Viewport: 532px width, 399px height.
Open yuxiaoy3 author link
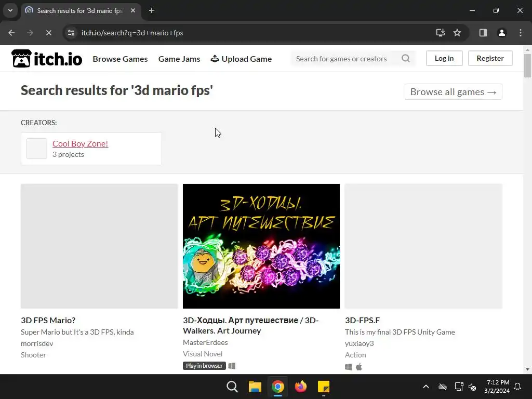360,343
